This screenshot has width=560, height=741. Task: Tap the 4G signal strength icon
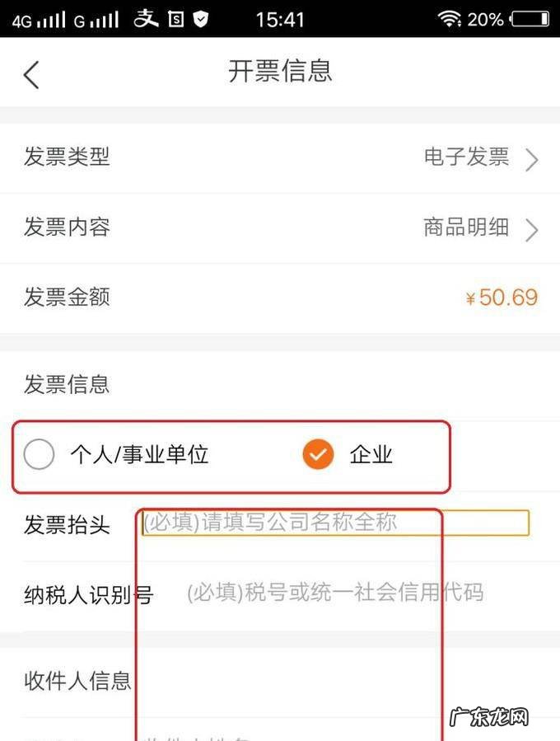(40, 20)
